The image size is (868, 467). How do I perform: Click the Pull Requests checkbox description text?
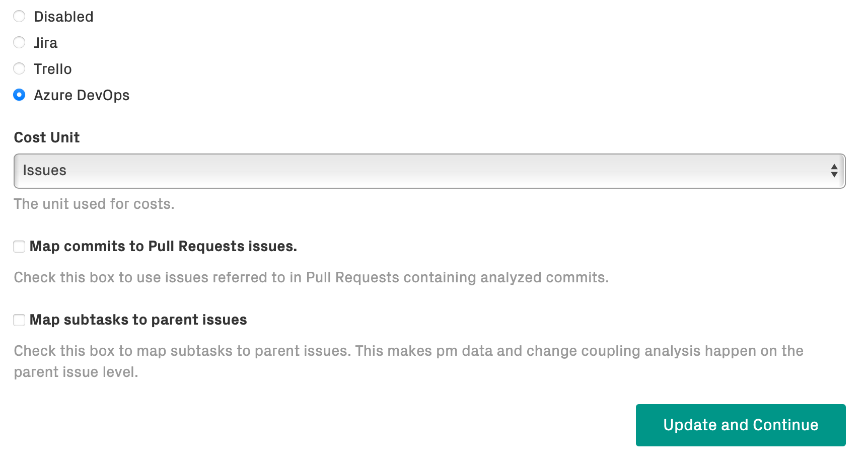pos(311,278)
